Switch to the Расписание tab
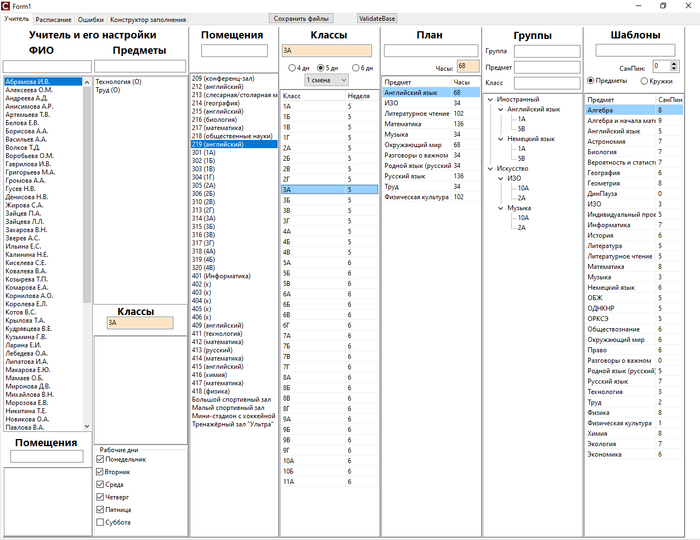This screenshot has height=540, width=700. [x=53, y=20]
